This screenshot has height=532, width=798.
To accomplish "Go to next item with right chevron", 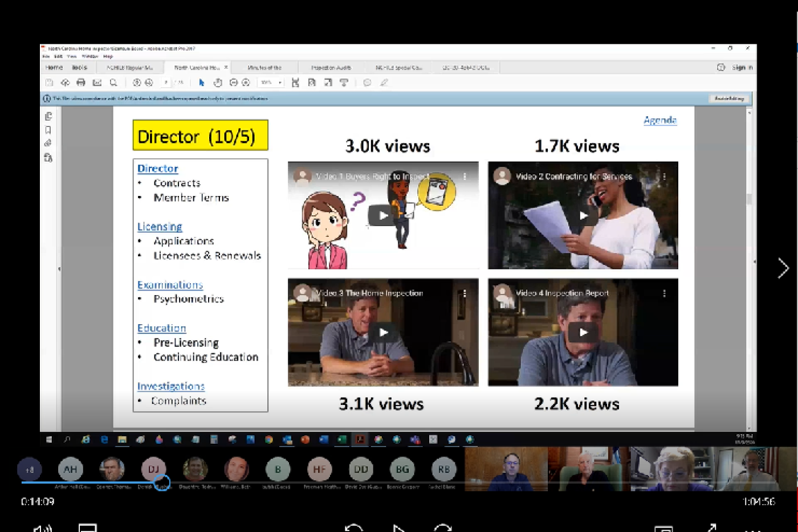I will [783, 268].
